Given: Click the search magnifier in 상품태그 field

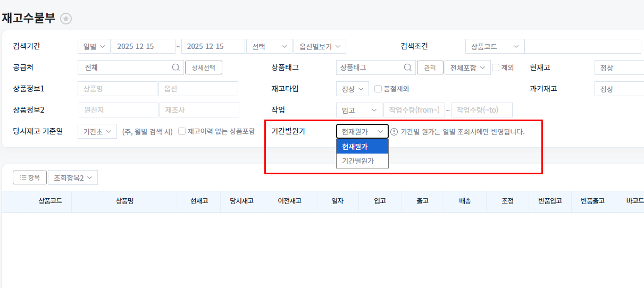Looking at the screenshot, I should pyautogui.click(x=408, y=67).
